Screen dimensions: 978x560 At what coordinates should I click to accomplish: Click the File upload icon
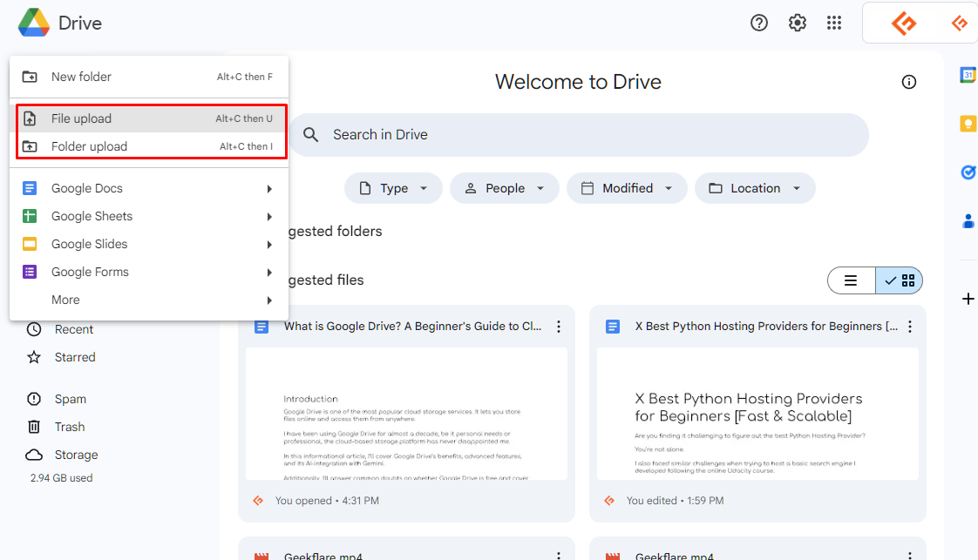click(30, 118)
